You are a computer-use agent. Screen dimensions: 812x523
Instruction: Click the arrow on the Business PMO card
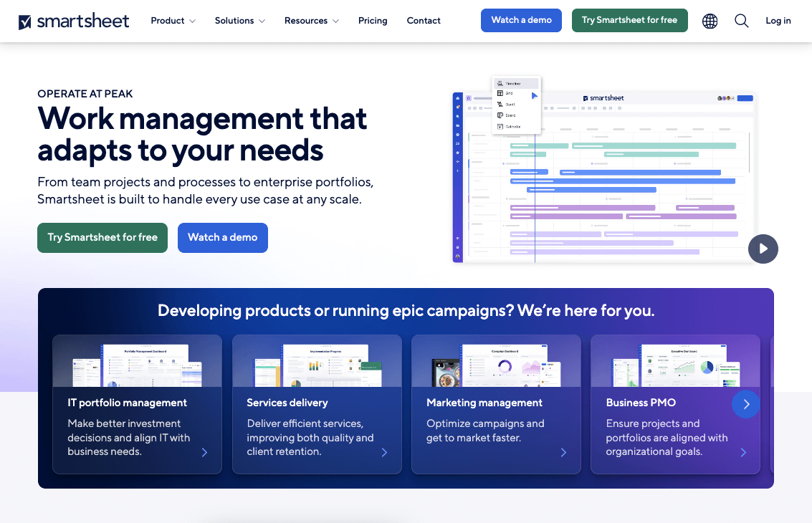tap(743, 452)
